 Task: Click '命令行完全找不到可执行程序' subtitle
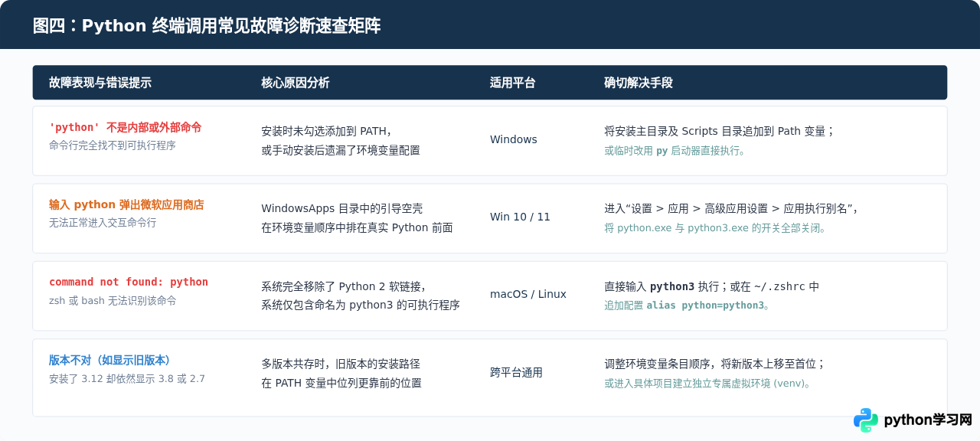click(x=113, y=145)
